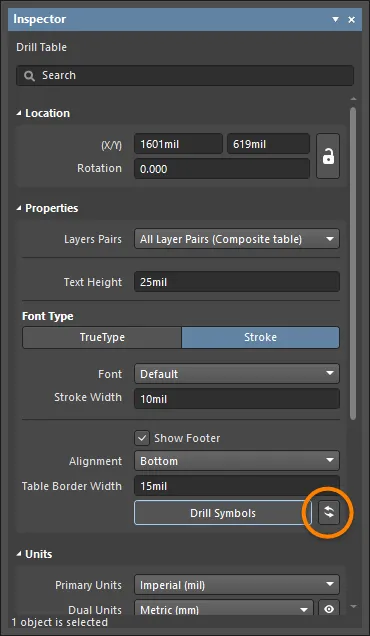Open the Dual Units dropdown

click(x=224, y=608)
